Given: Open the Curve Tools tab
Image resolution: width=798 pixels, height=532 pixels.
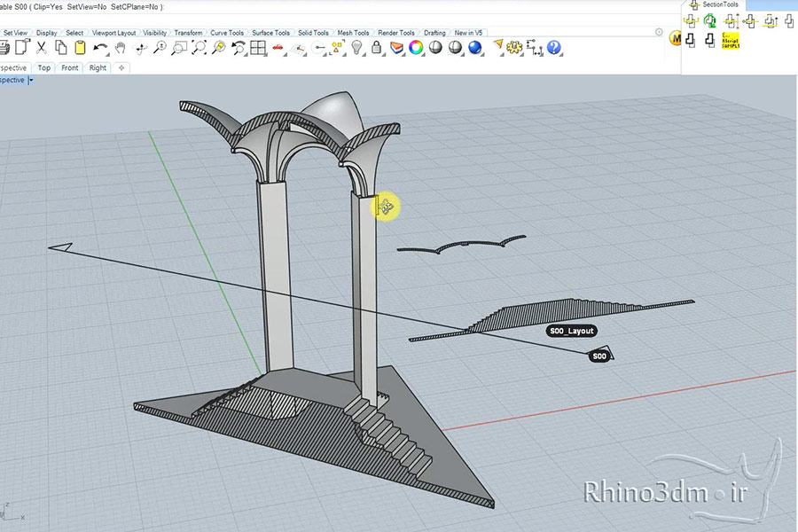Looking at the screenshot, I should 227,33.
